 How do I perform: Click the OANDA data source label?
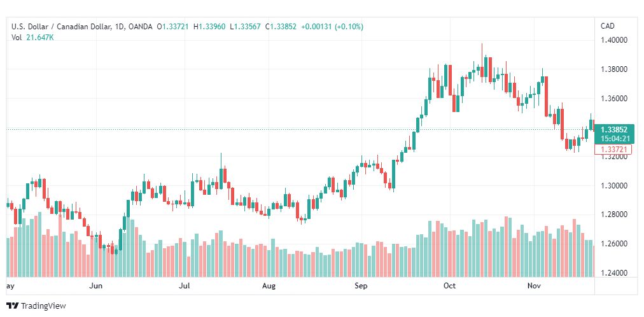tap(140, 27)
